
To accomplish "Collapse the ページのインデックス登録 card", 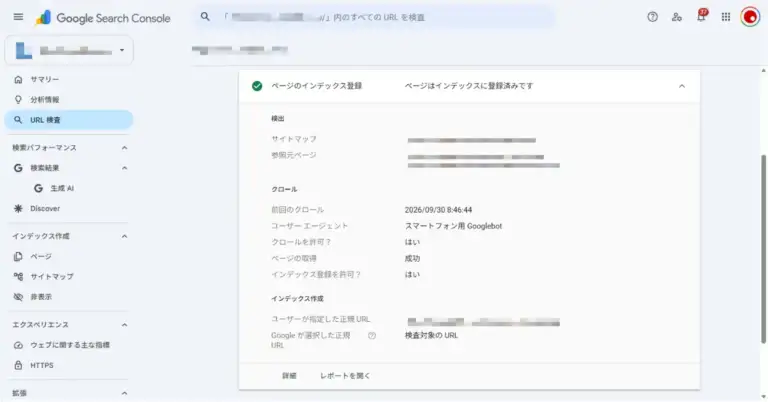I will 681,86.
